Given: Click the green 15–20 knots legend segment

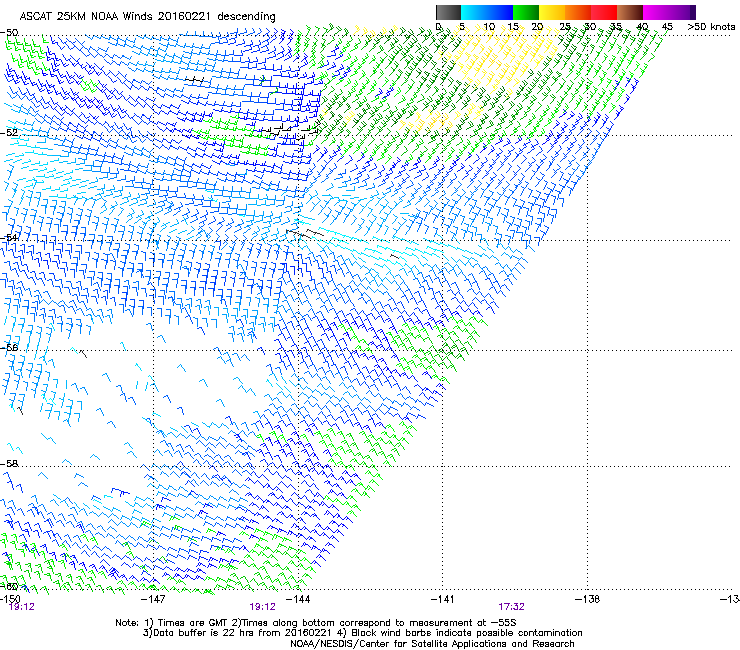Looking at the screenshot, I should pos(526,12).
